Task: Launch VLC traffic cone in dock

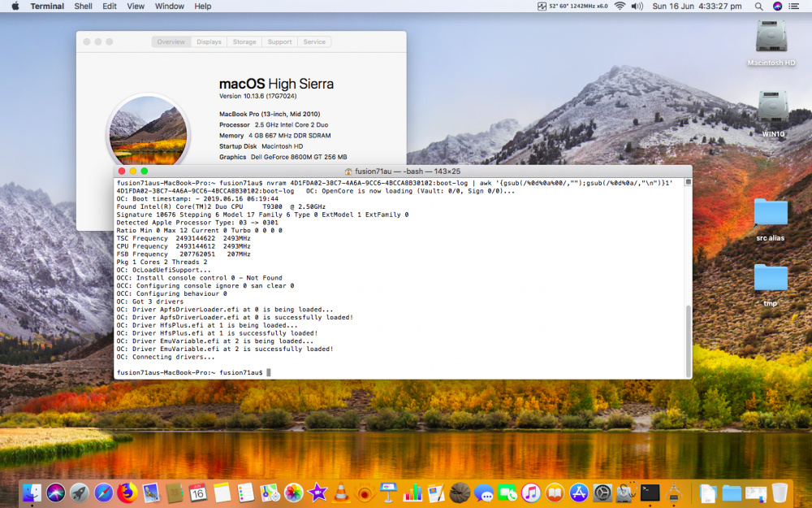Action: 341,493
